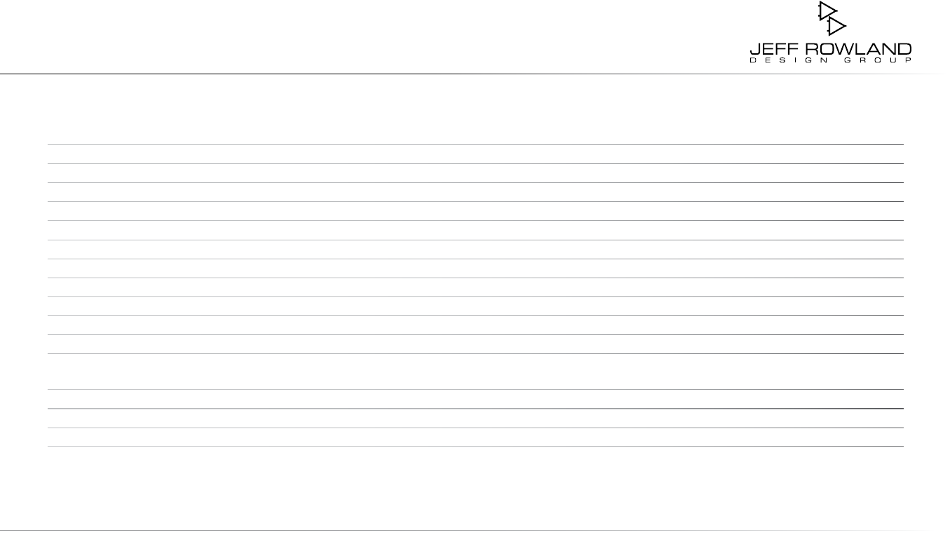Select the second empty row of the table

[475, 173]
